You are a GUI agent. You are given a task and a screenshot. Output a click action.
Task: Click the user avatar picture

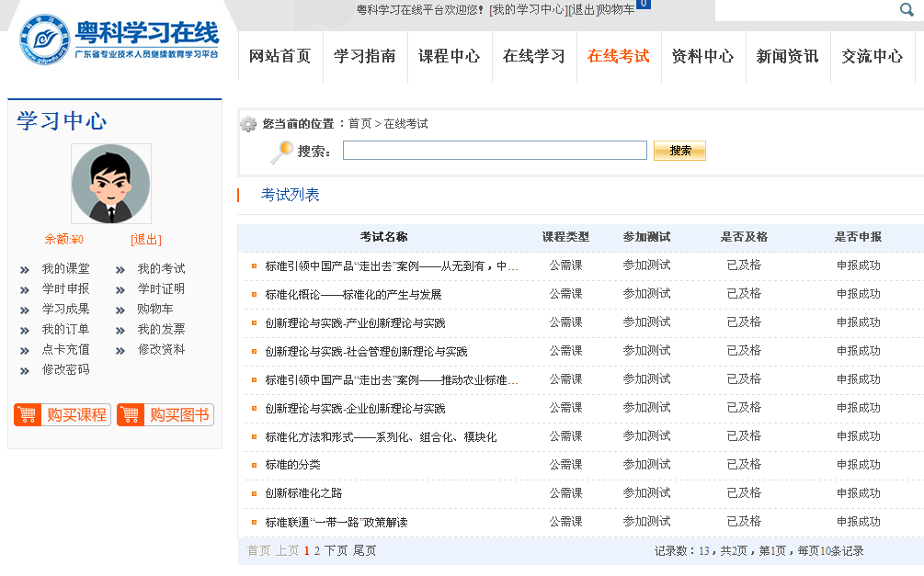110,184
